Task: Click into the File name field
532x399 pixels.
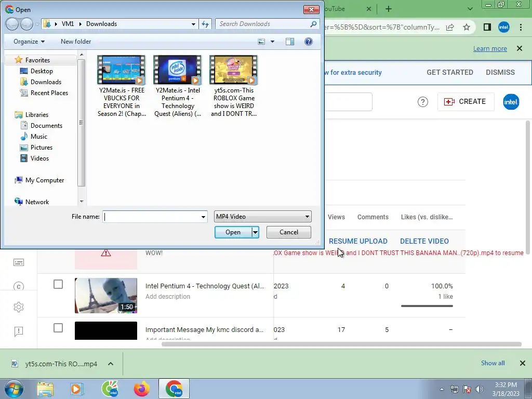Action: 151,217
